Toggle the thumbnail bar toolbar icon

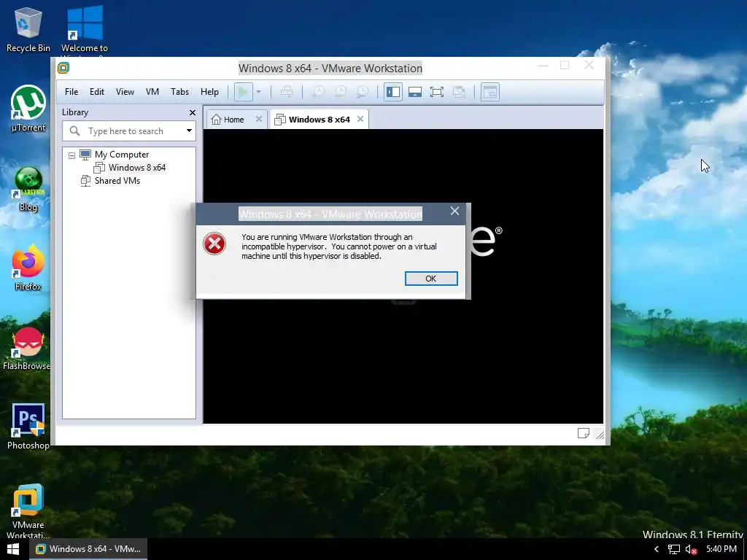pyautogui.click(x=415, y=92)
